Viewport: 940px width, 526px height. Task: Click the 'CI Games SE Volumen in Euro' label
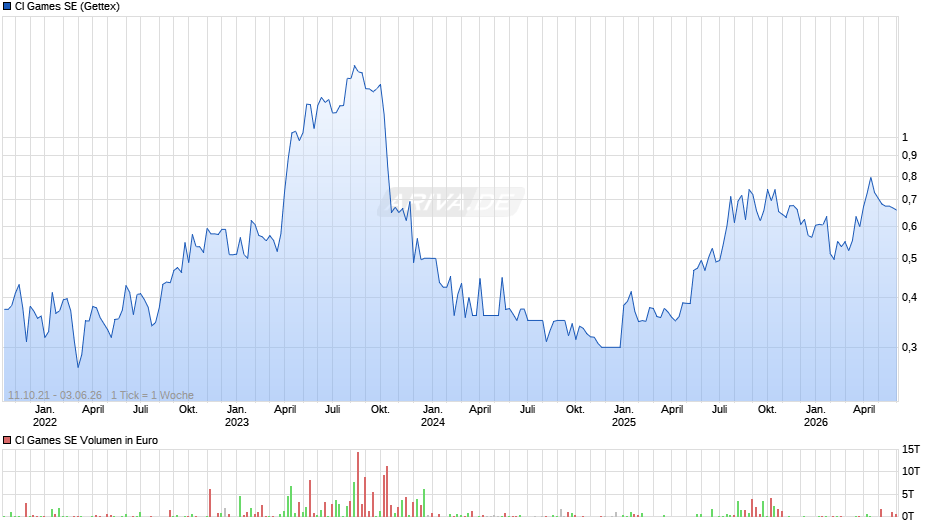tap(86, 440)
